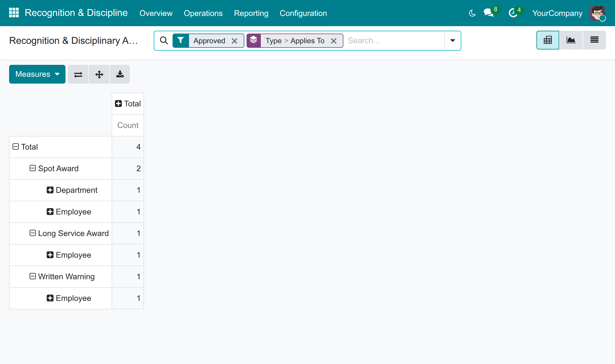Open the YourCompany switcher
Screen dimensions: 615x364
pos(557,13)
